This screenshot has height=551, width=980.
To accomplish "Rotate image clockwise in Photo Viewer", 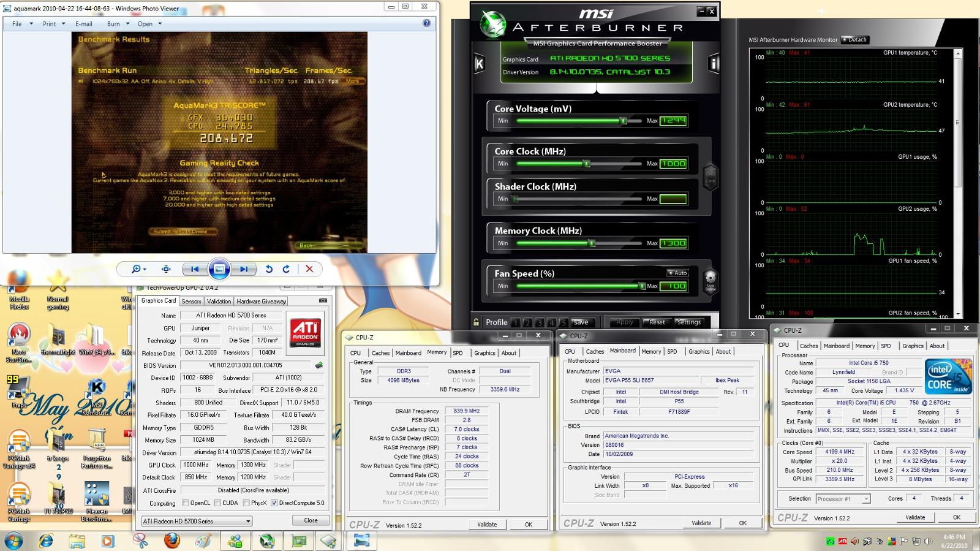I will click(286, 269).
